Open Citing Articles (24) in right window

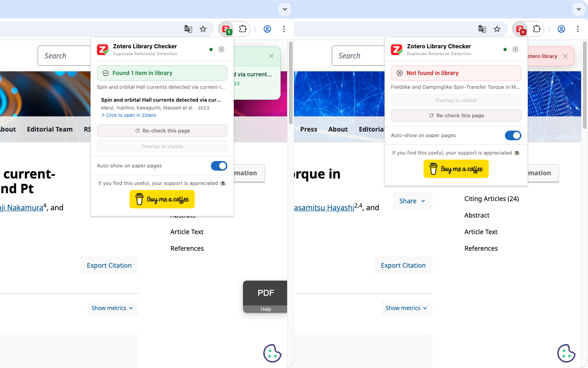(492, 199)
